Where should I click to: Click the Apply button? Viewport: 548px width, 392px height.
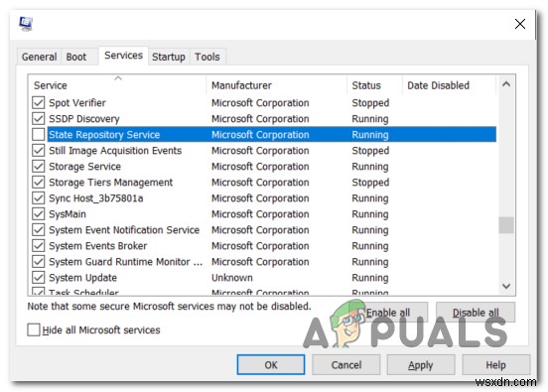pyautogui.click(x=421, y=365)
